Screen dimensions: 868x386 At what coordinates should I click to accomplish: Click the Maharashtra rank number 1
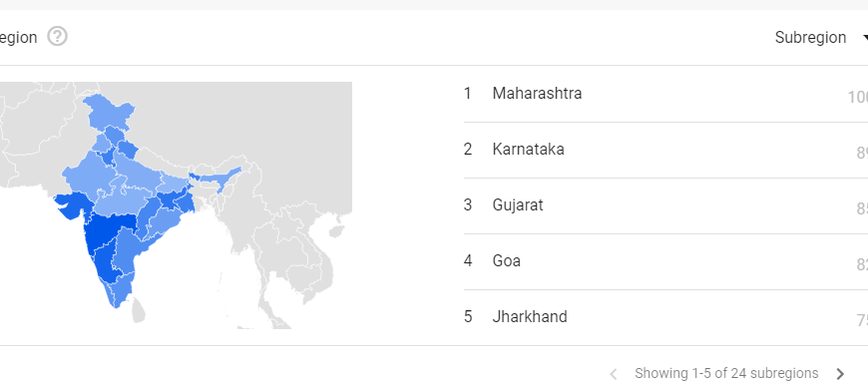pyautogui.click(x=468, y=94)
